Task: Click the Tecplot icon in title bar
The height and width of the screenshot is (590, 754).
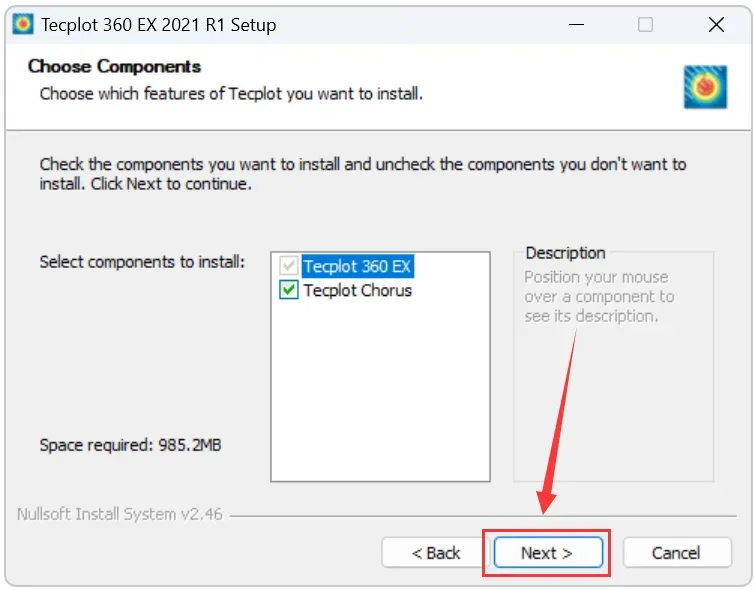Action: pos(23,24)
